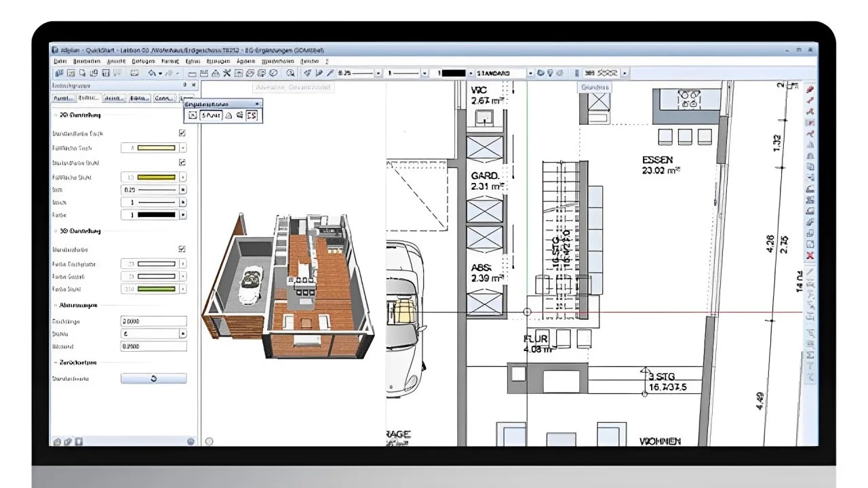
Task: Toggle the checkbox in the 3D section
Action: pyautogui.click(x=182, y=249)
